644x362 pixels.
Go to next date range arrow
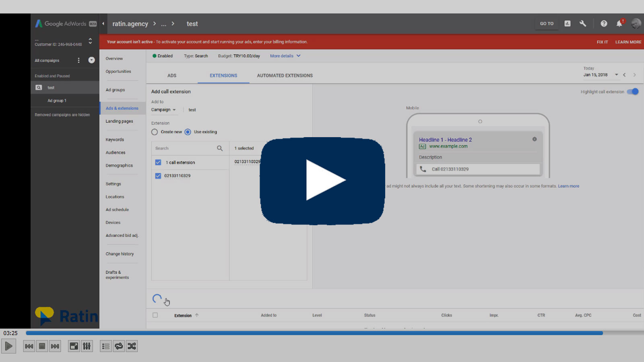click(x=634, y=75)
